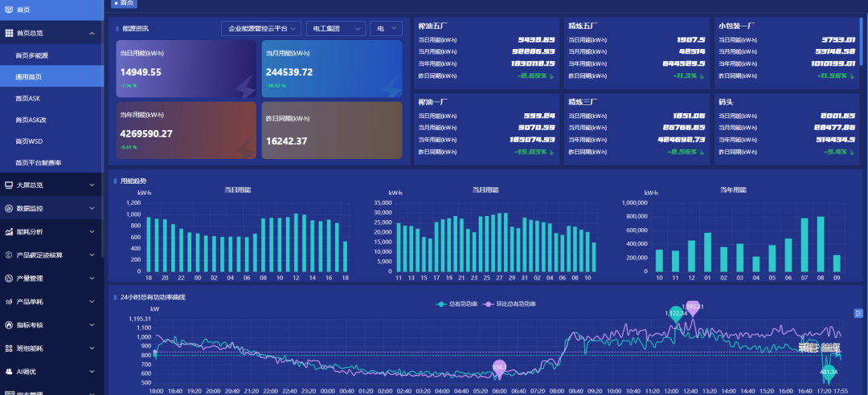Click the 能源资讯 panel heading
The width and height of the screenshot is (868, 395).
135,29
